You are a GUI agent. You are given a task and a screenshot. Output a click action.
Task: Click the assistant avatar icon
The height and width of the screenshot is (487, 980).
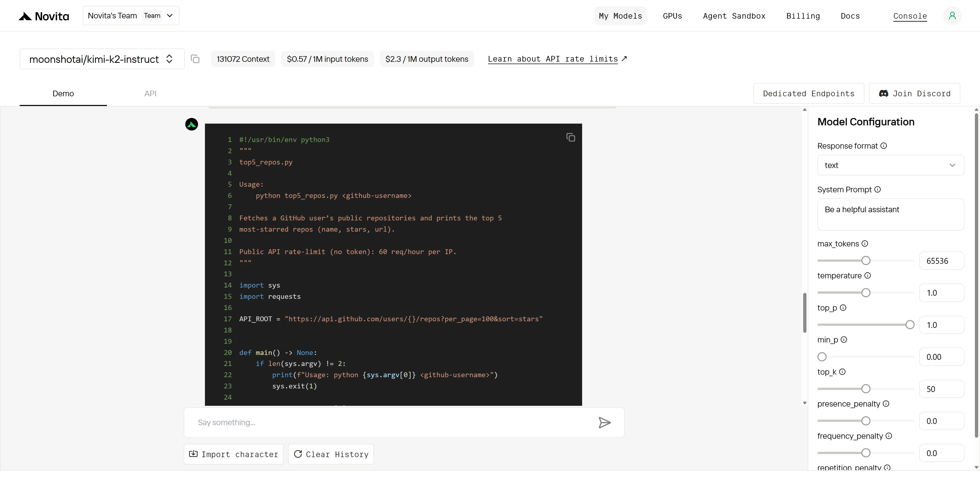coord(191,124)
